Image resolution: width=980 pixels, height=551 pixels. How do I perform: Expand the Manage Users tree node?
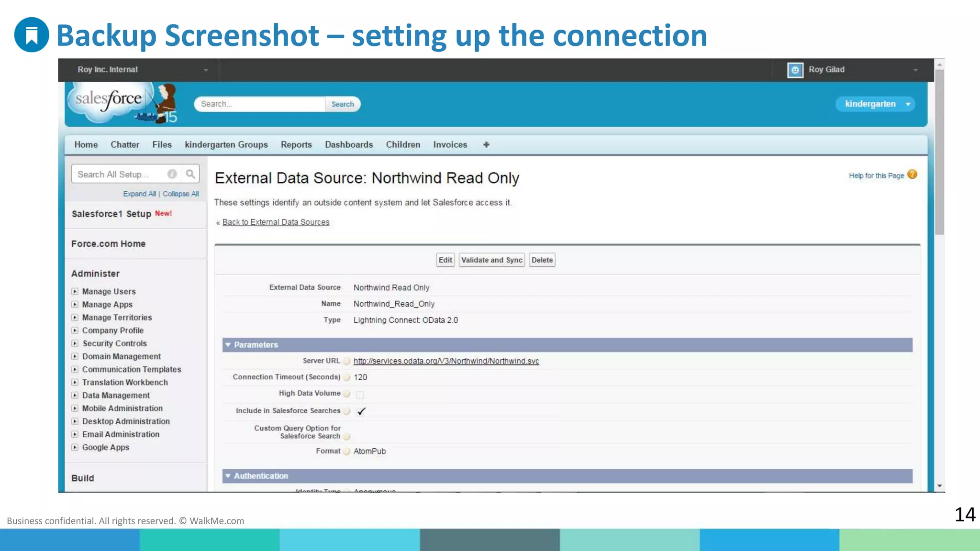point(75,291)
